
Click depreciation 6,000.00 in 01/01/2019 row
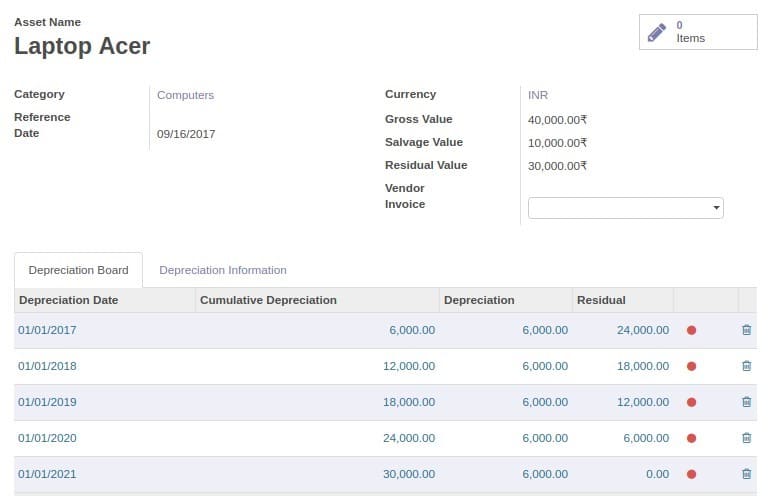click(545, 402)
